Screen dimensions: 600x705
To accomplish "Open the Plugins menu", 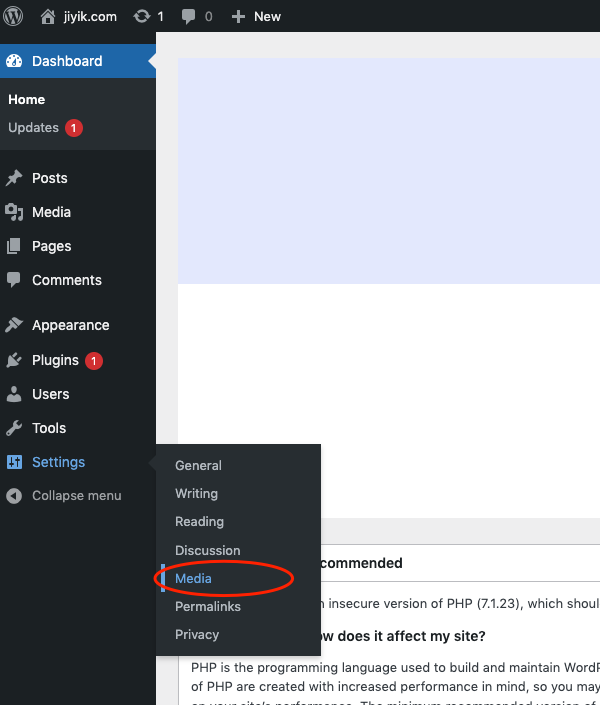I will [x=55, y=360].
